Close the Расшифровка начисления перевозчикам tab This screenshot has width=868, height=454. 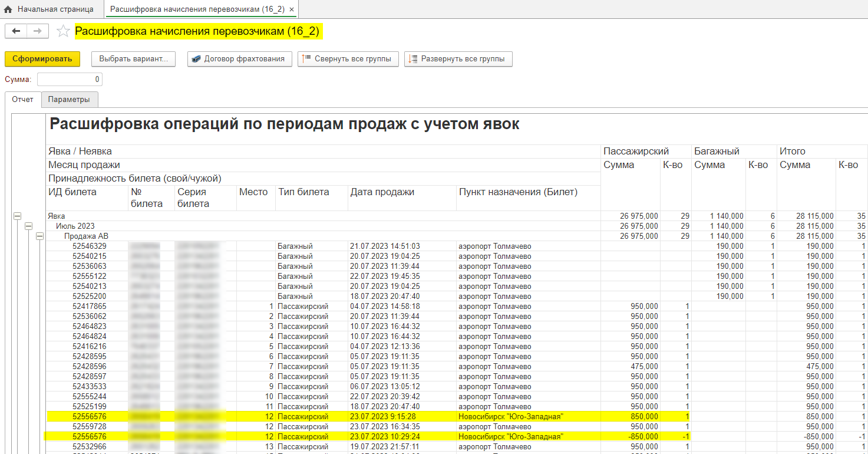[291, 9]
